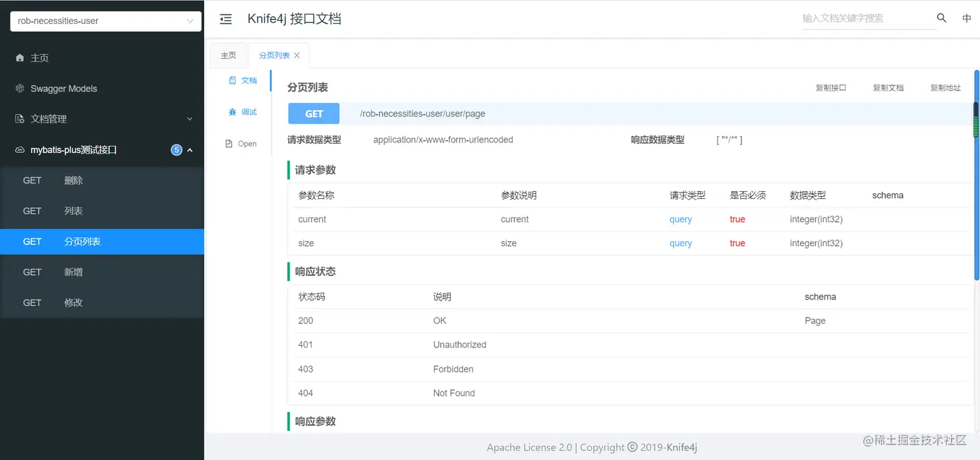This screenshot has height=460, width=980.
Task: Select the GET 分页列表 interface
Action: (x=102, y=241)
